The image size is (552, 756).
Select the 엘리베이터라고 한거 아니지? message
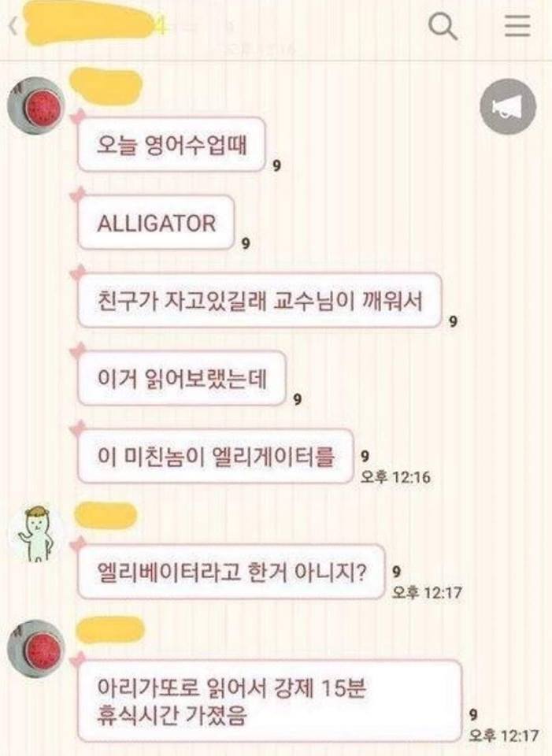click(232, 572)
